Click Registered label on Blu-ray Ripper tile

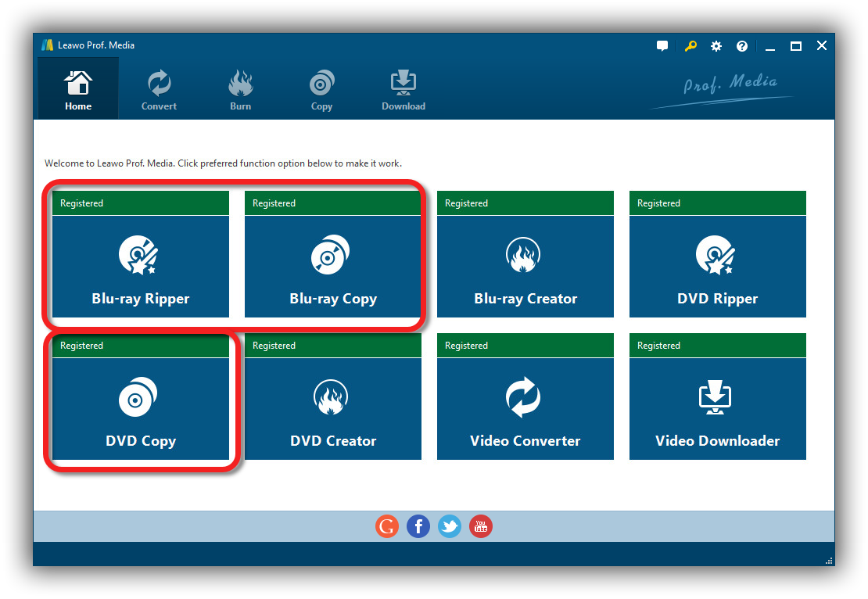[82, 203]
